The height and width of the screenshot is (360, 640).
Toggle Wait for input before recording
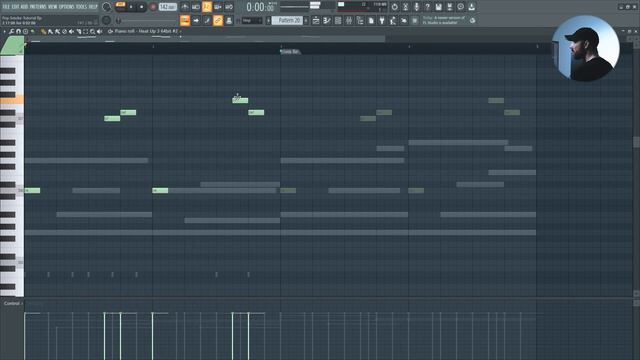[196, 7]
